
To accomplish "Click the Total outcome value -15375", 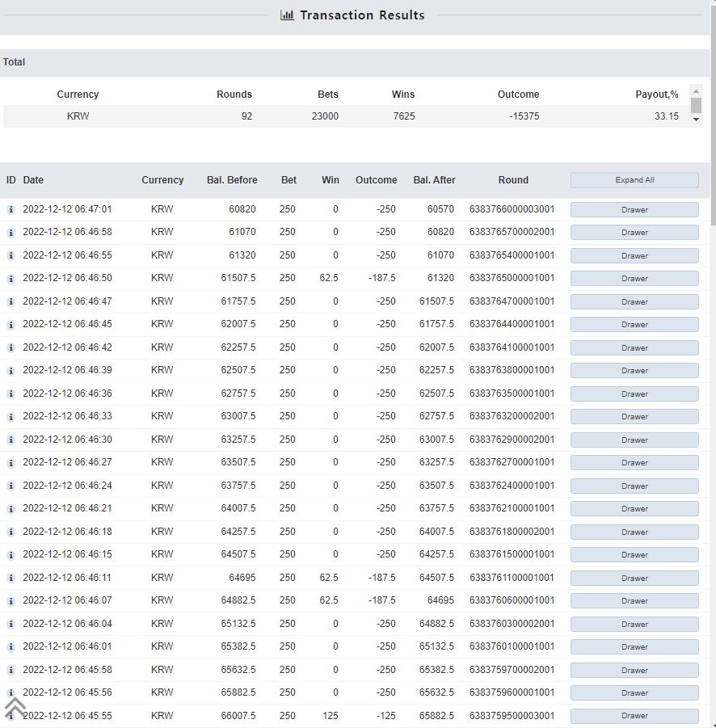I will click(x=524, y=116).
